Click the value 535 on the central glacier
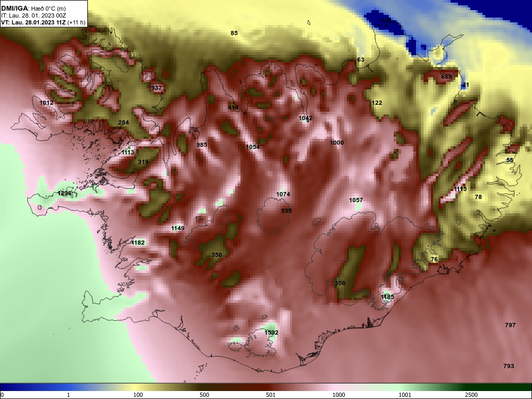532x399 pixels. pyautogui.click(x=286, y=211)
